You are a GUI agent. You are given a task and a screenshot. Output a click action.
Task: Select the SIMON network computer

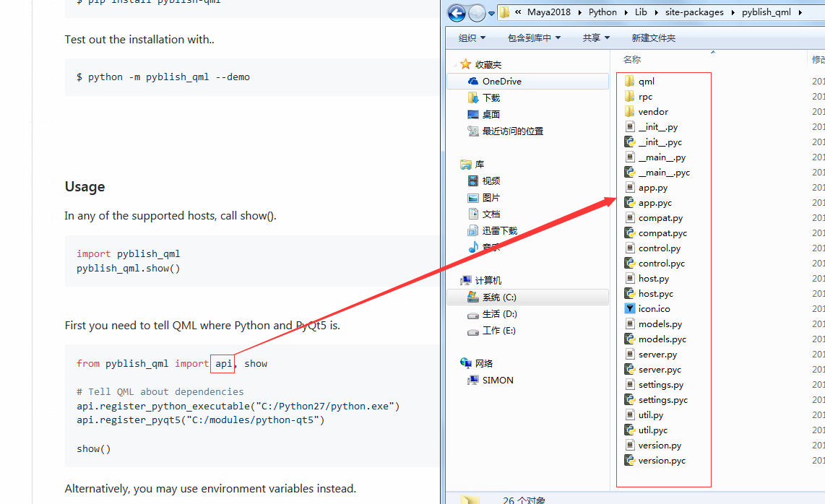point(491,380)
